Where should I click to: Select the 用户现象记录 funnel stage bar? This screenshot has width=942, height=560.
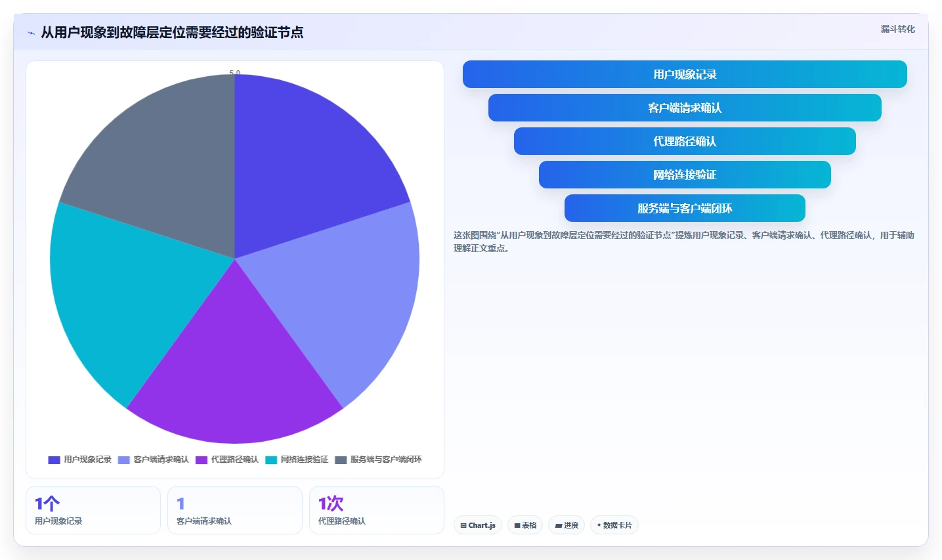[x=685, y=74]
